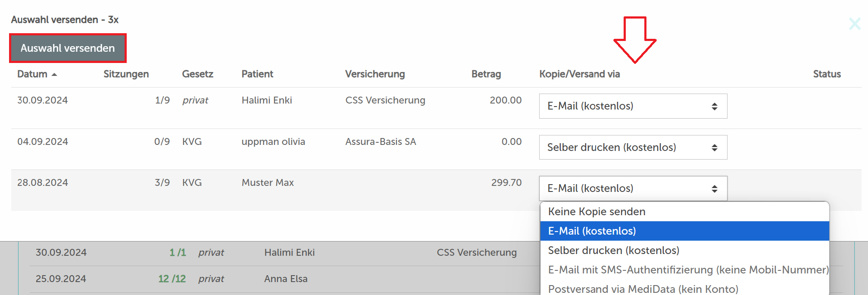Image resolution: width=868 pixels, height=295 pixels.
Task: Choose Postversand via MediaData option
Action: (x=643, y=289)
